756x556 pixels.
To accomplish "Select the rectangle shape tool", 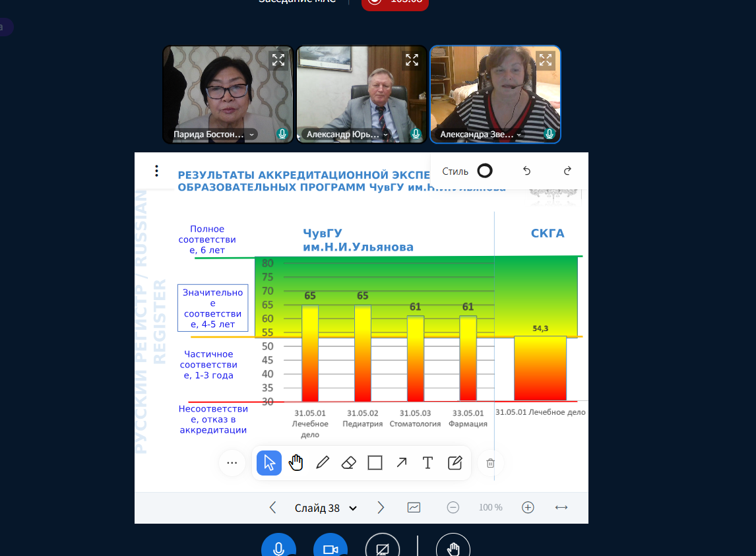I will click(x=375, y=463).
